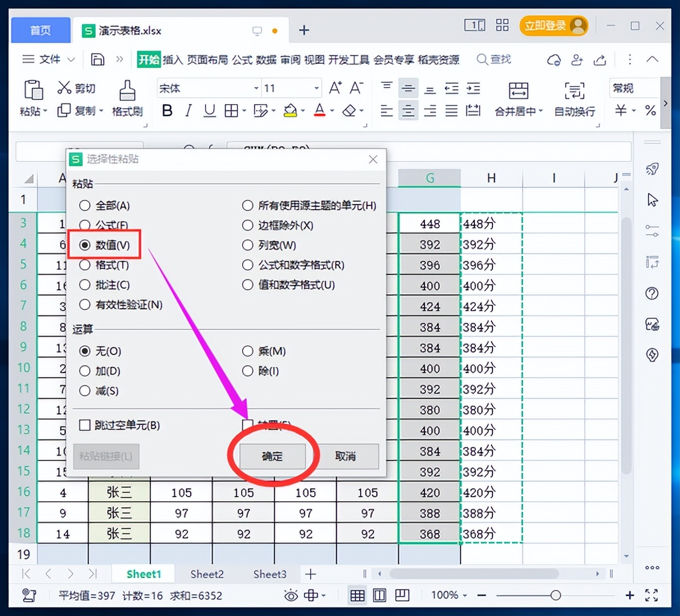Switch to the Sheet2 worksheet tab
Screen dimensions: 680x616
(207, 574)
